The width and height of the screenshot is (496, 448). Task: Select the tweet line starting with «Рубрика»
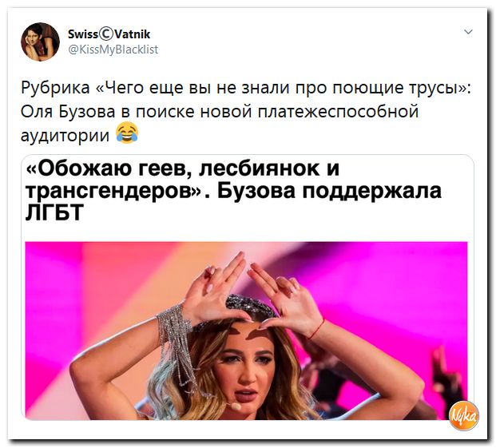point(246,88)
